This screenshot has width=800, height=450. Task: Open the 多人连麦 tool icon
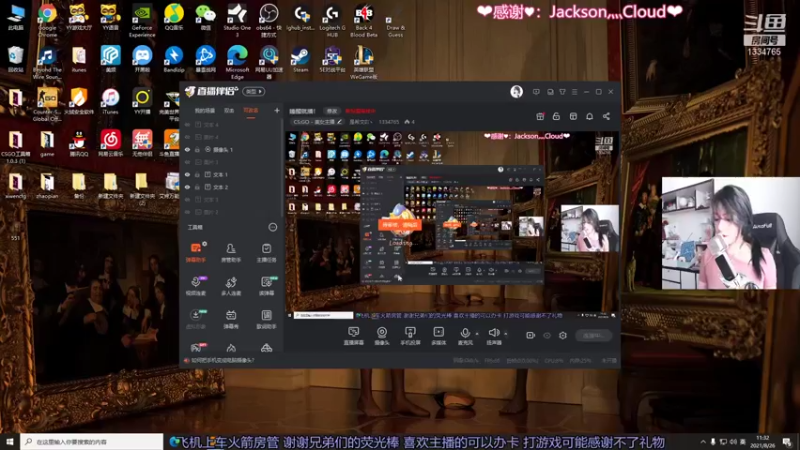231,286
